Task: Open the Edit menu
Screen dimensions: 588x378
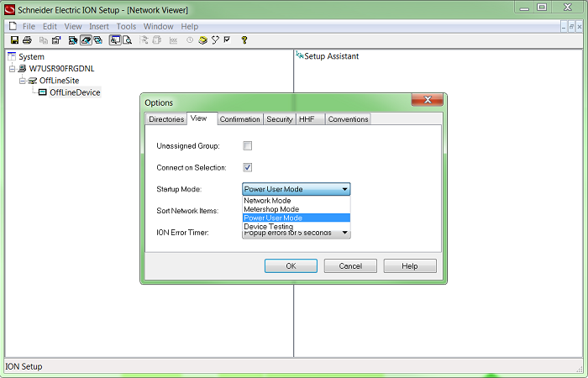Action: click(x=50, y=27)
